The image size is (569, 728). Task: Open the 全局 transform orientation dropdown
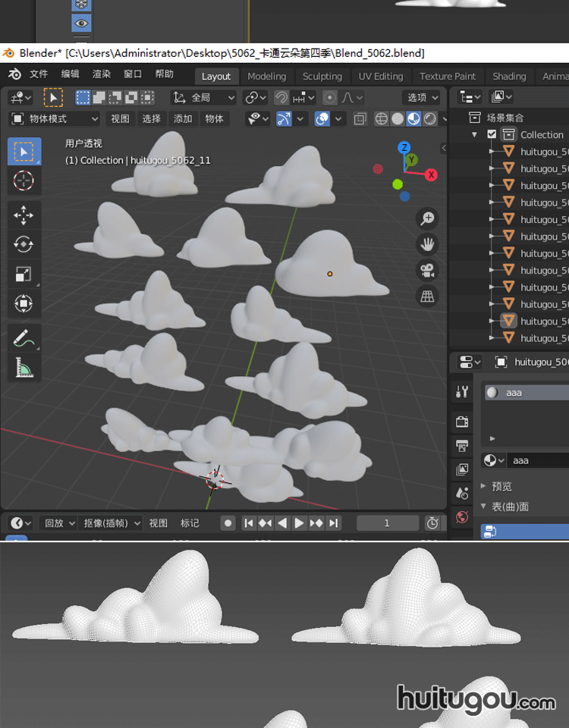click(x=204, y=98)
